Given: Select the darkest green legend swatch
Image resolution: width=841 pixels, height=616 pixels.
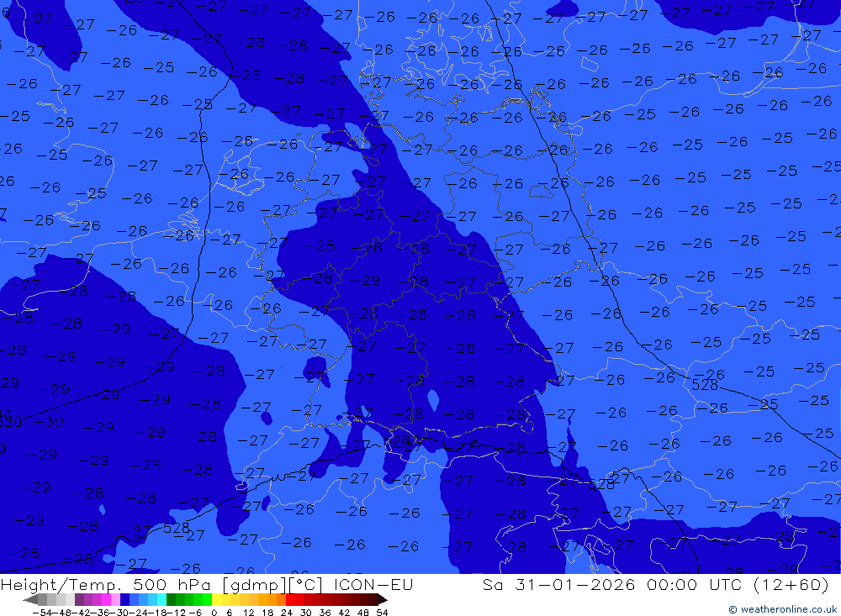Looking at the screenshot, I should (171, 600).
